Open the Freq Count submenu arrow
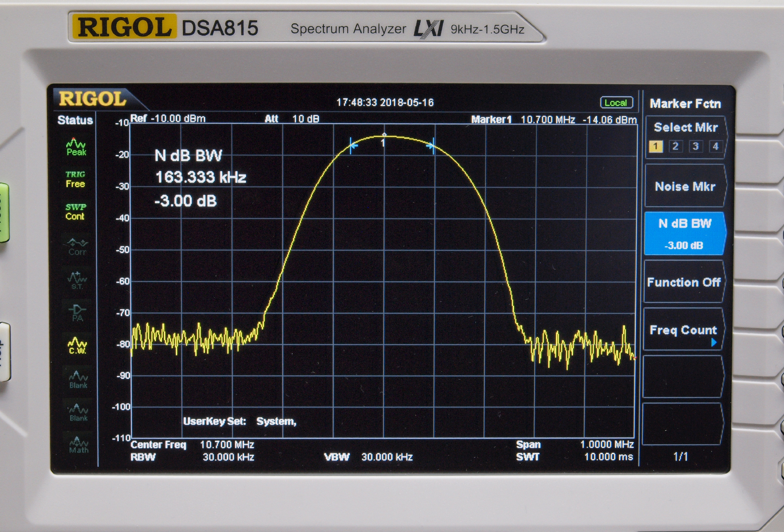This screenshot has width=784, height=532. coord(713,342)
